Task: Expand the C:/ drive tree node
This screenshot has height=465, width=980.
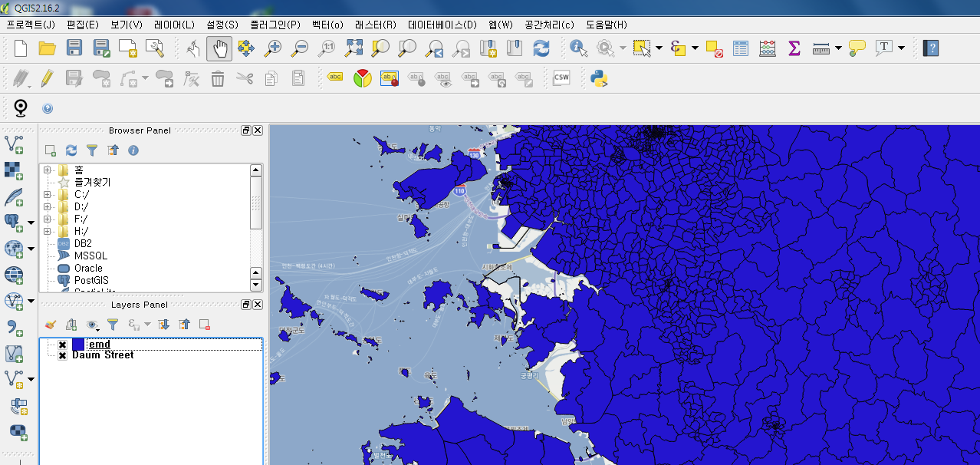Action: click(48, 194)
